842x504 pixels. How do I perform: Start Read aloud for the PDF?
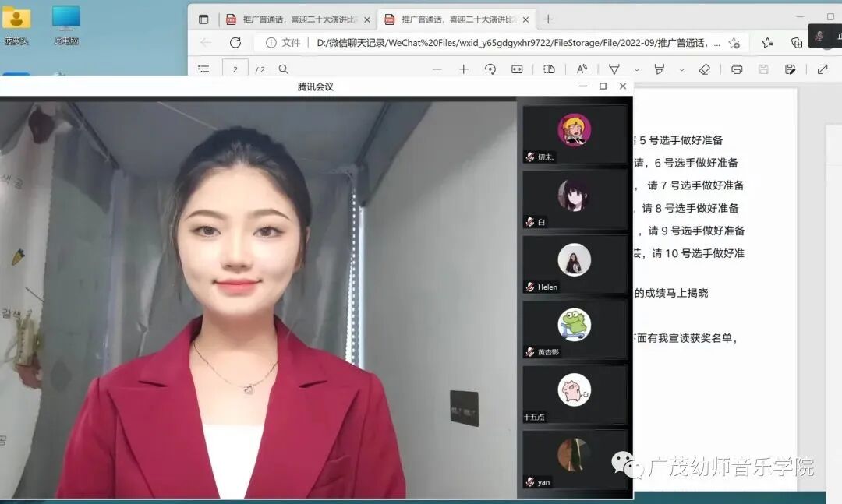pyautogui.click(x=581, y=69)
